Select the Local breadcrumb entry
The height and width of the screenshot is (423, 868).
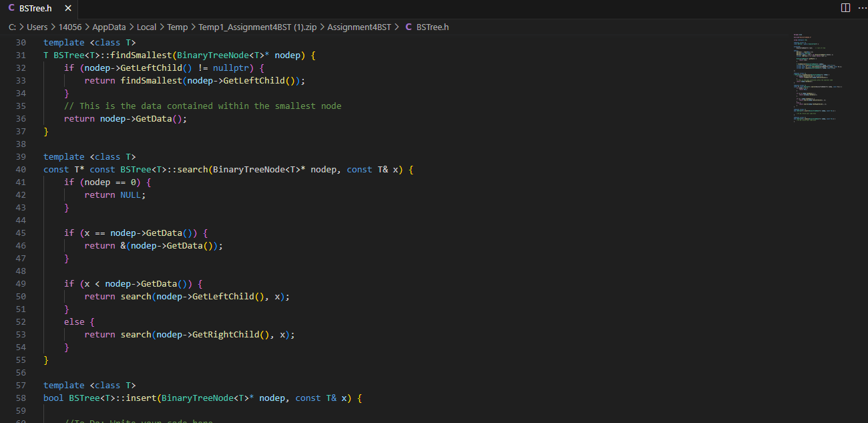tap(146, 27)
